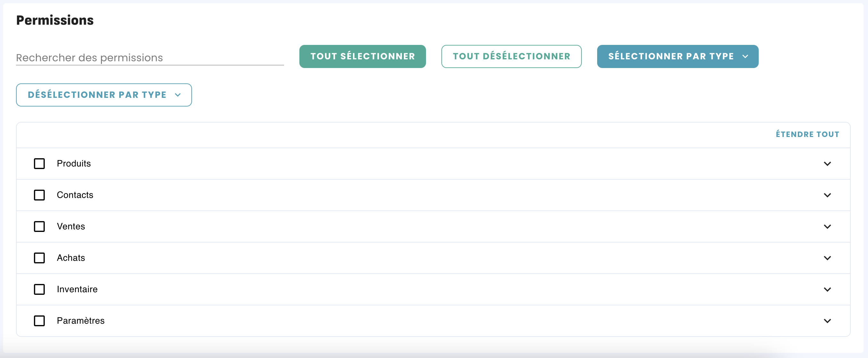Enable the Ventes permissions checkbox

39,226
